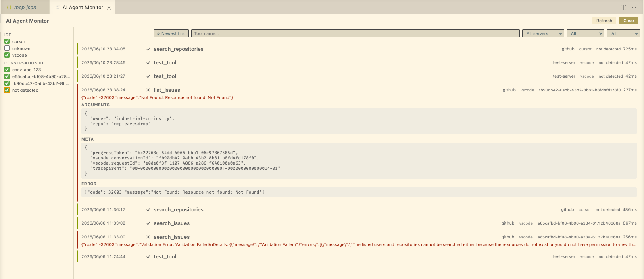Click the ARGUMENTS JSON code block
The height and width of the screenshot is (279, 644).
coord(359,121)
